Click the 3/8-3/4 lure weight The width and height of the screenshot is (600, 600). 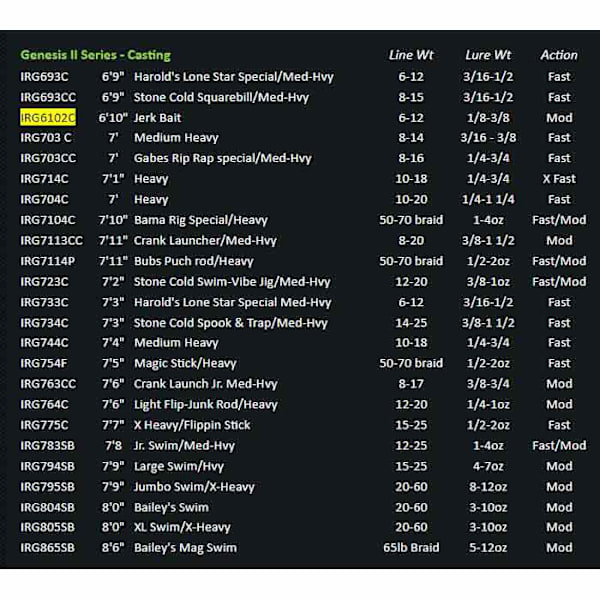pyautogui.click(x=488, y=384)
